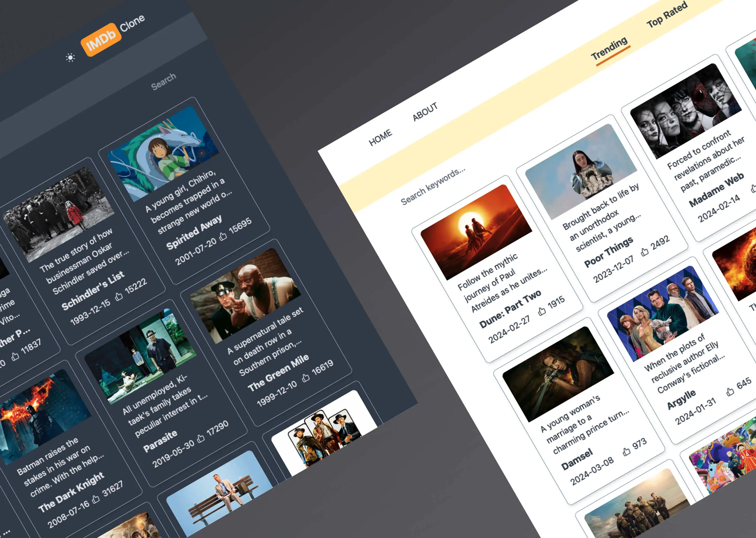Click thumbs-up icon beside 31627
756x538 pixels.
click(x=96, y=499)
